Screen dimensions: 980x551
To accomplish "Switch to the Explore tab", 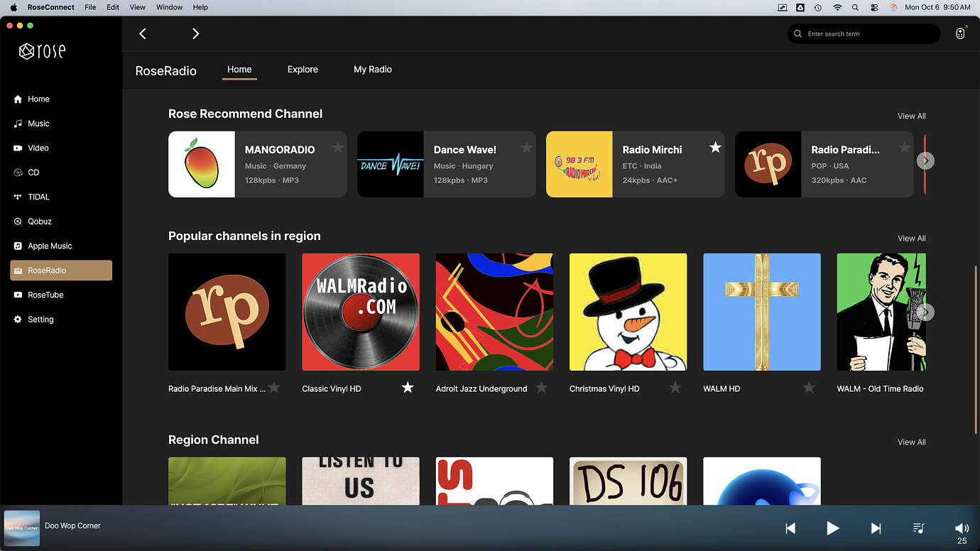I will point(303,70).
